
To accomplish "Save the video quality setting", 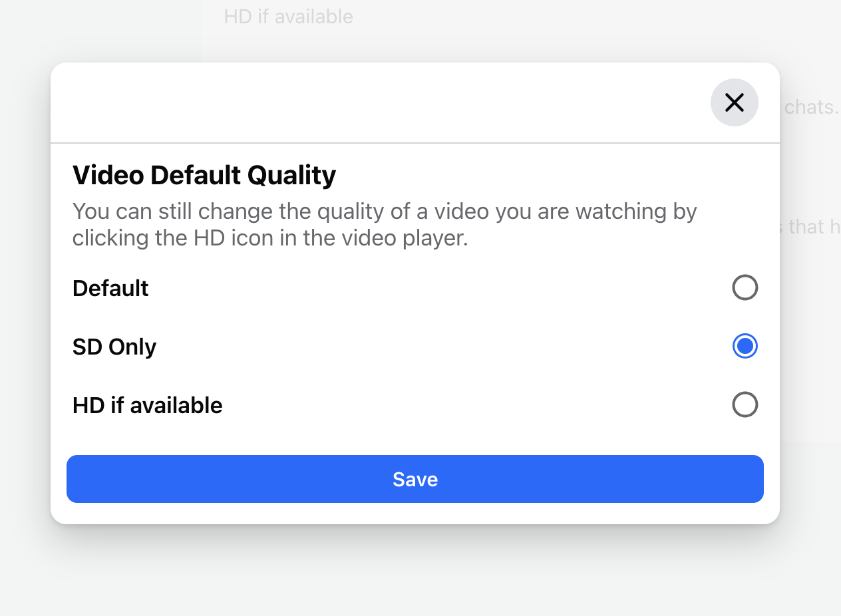I will [x=415, y=479].
